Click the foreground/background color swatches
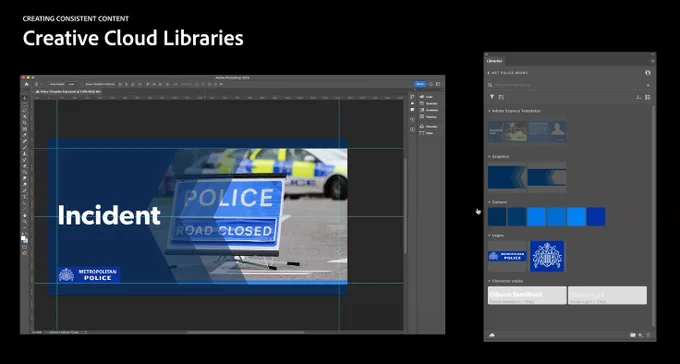This screenshot has height=364, width=680. click(25, 239)
